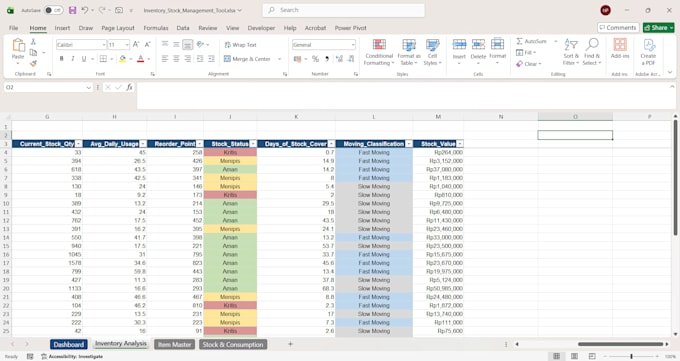This screenshot has width=680, height=361.
Task: Toggle the AutoSave switch
Action: click(x=53, y=10)
